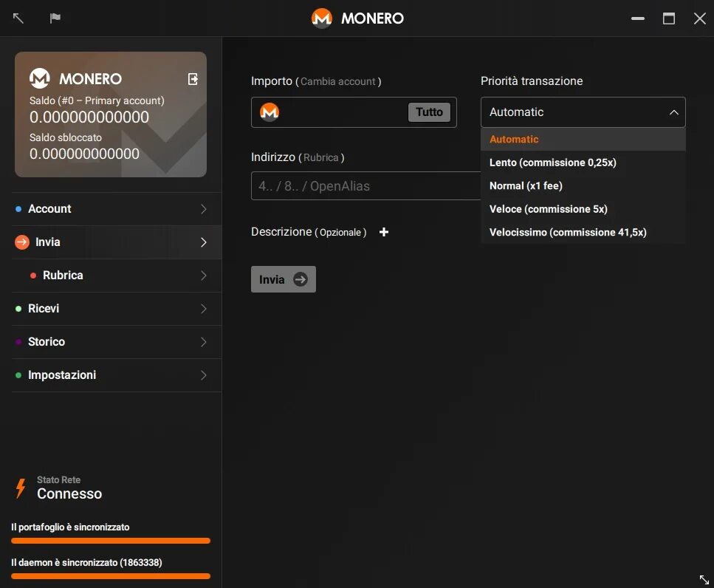Click 'Saldo sbloccato' label
The height and width of the screenshot is (588, 714).
pos(66,137)
